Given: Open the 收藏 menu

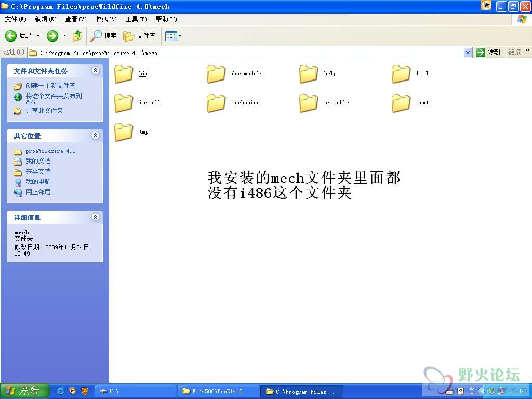Looking at the screenshot, I should [x=106, y=19].
